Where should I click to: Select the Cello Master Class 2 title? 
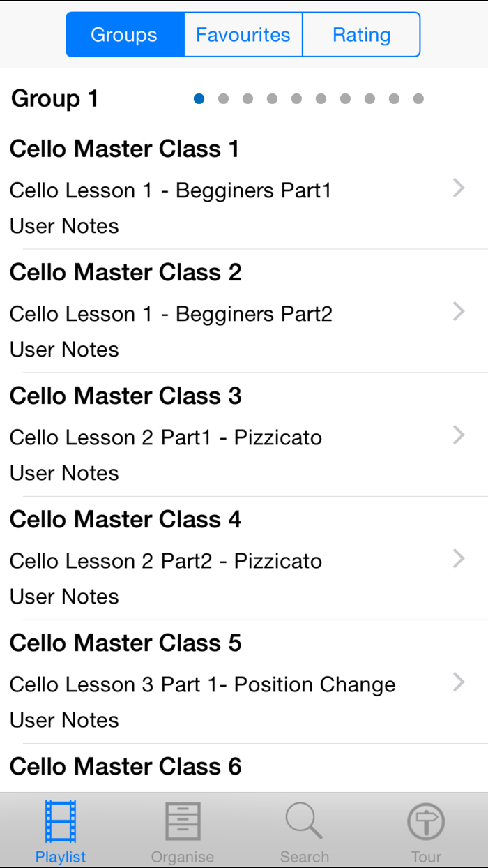click(x=125, y=272)
